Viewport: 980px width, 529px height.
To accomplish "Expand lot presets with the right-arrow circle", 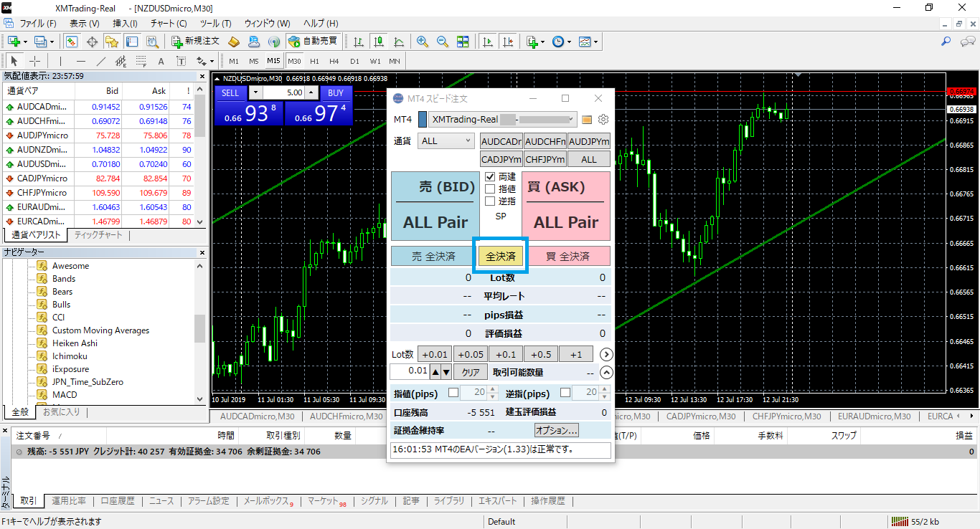I will (606, 354).
